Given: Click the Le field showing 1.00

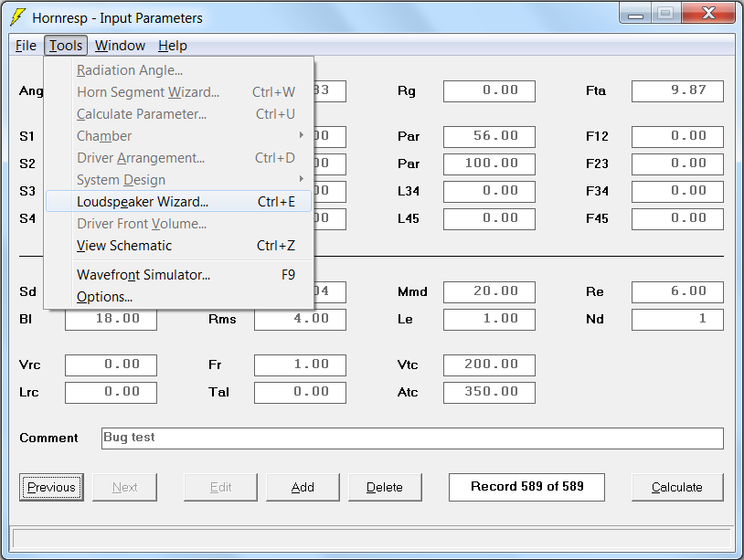Looking at the screenshot, I should (489, 320).
